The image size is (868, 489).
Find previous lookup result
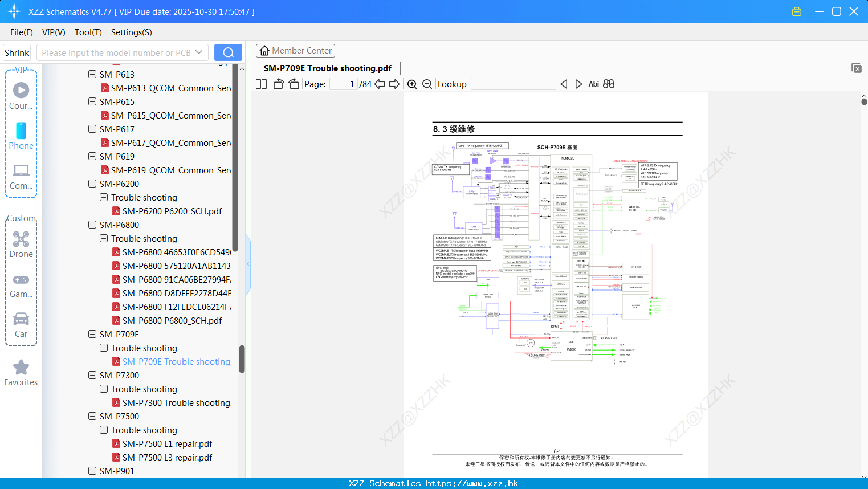click(x=564, y=84)
